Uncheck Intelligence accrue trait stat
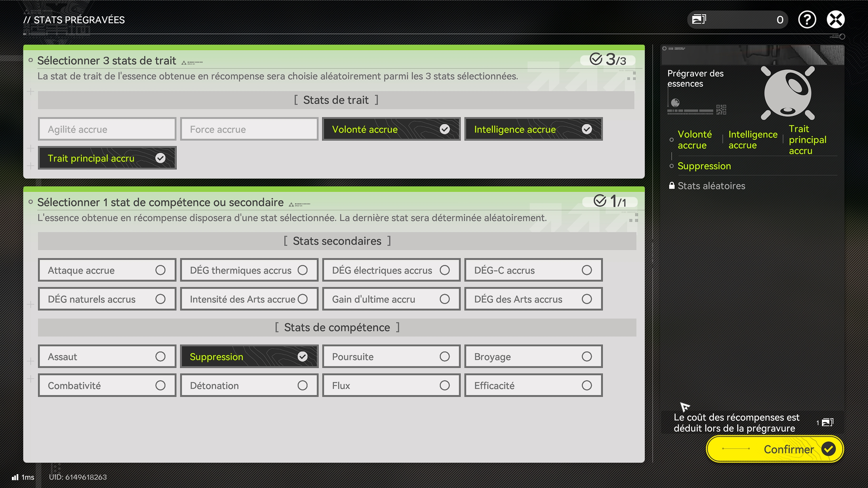This screenshot has height=488, width=868. 533,129
